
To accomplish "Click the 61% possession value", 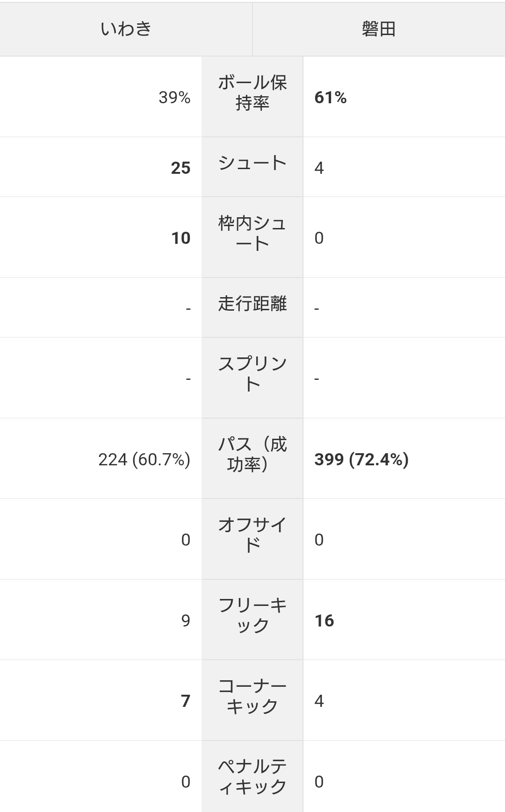I will pos(331,97).
